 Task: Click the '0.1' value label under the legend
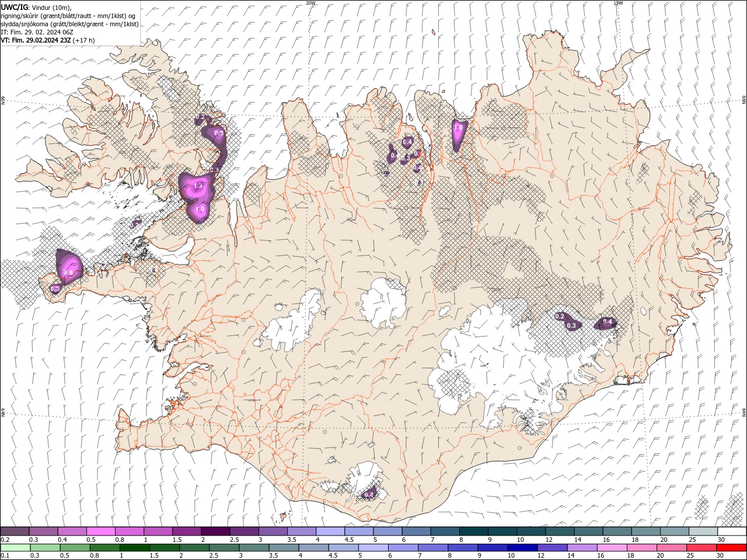click(x=4, y=556)
